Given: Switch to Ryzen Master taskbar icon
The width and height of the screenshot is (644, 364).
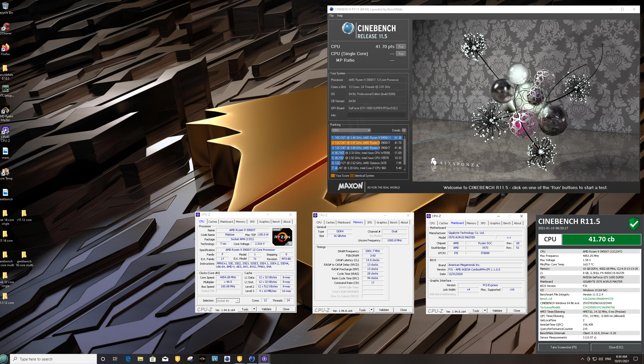Looking at the screenshot, I should (x=202, y=359).
